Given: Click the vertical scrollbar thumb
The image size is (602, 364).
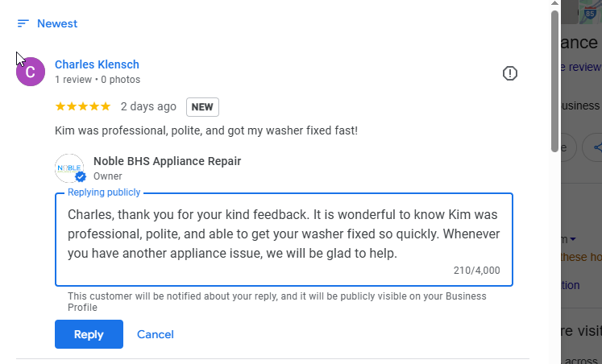Looking at the screenshot, I should point(554,81).
